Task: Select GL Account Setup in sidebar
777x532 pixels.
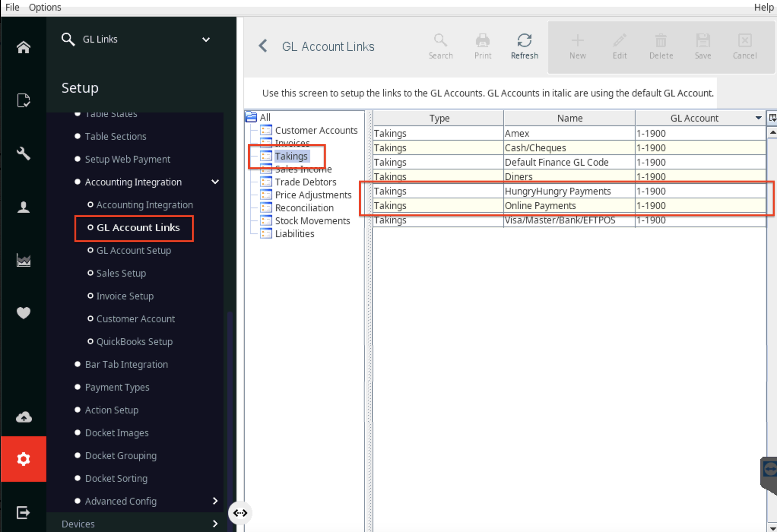Action: click(x=133, y=250)
